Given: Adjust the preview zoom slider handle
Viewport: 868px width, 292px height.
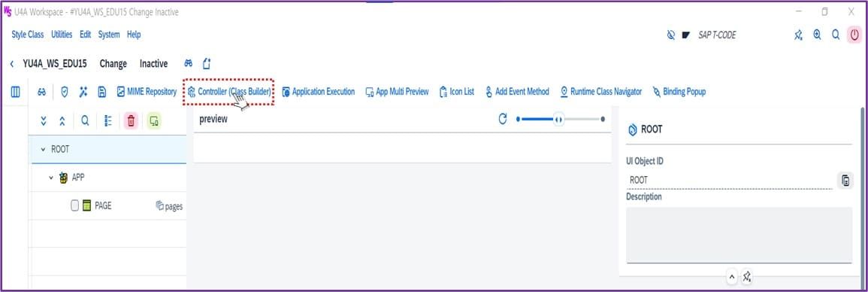Looking at the screenshot, I should point(559,119).
